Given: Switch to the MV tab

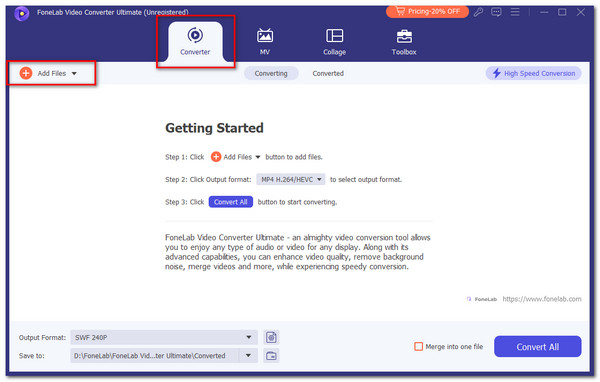Looking at the screenshot, I should pyautogui.click(x=265, y=42).
